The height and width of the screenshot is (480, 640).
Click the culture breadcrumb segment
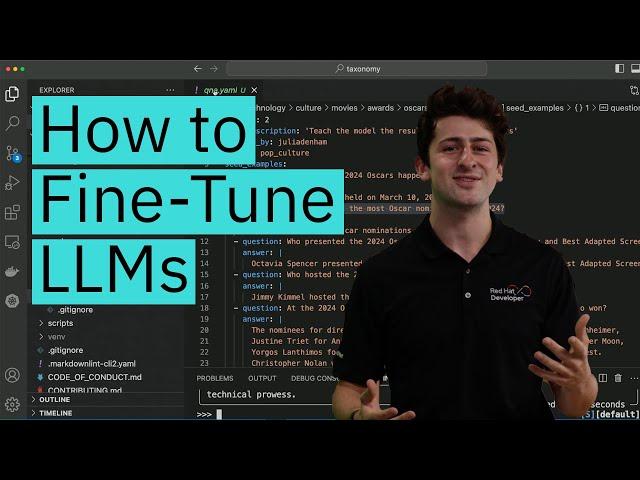pos(308,108)
